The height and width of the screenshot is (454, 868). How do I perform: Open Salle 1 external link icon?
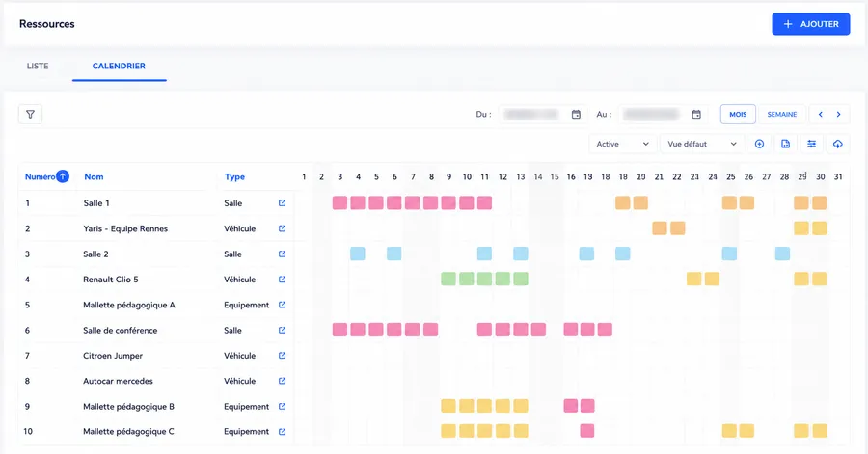click(282, 203)
